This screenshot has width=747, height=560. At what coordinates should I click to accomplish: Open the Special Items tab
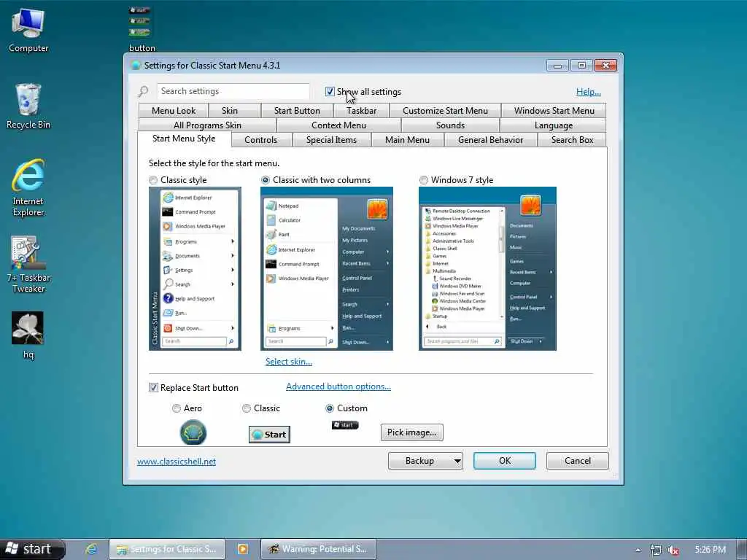point(331,140)
